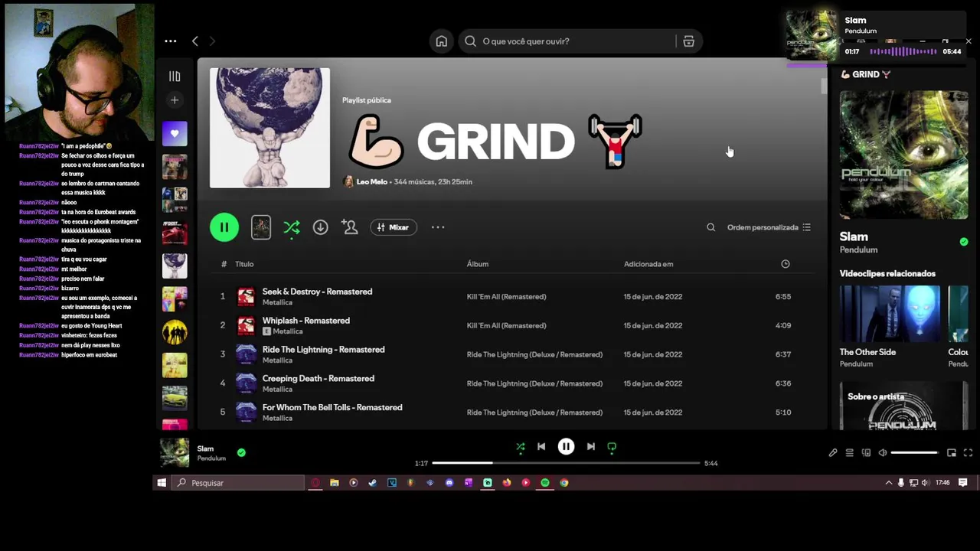Skip to next track

pyautogui.click(x=590, y=447)
